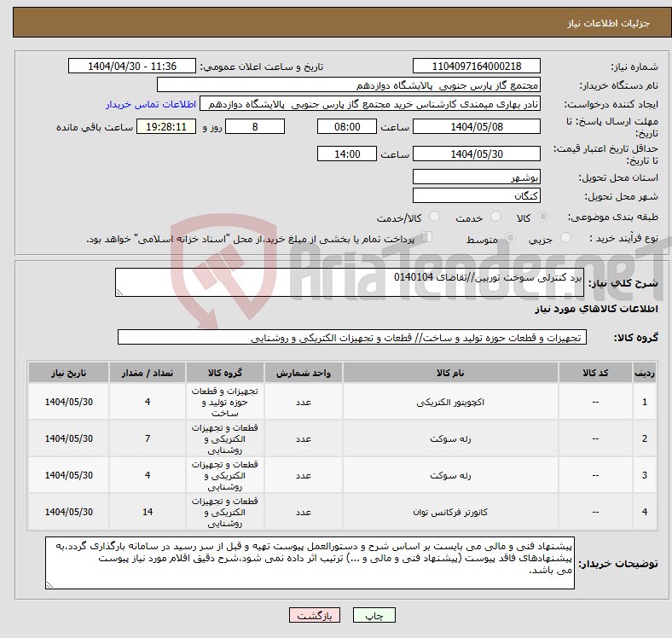
Task: Click the item name کانورتر فرکانس توان
Action: pos(450,512)
